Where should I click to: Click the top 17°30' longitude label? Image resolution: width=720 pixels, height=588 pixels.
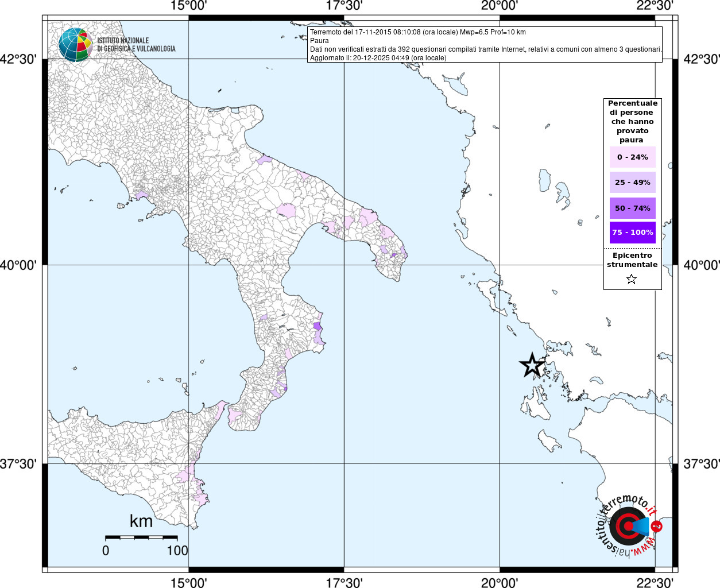(x=344, y=6)
